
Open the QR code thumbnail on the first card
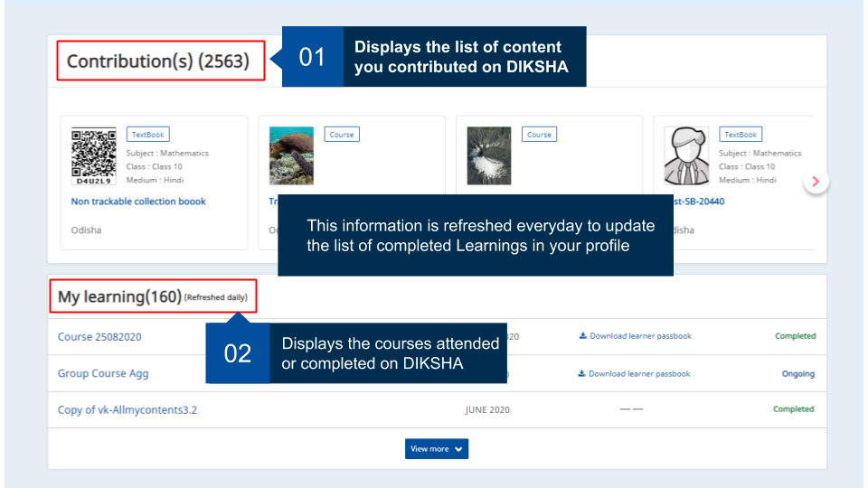[93, 155]
